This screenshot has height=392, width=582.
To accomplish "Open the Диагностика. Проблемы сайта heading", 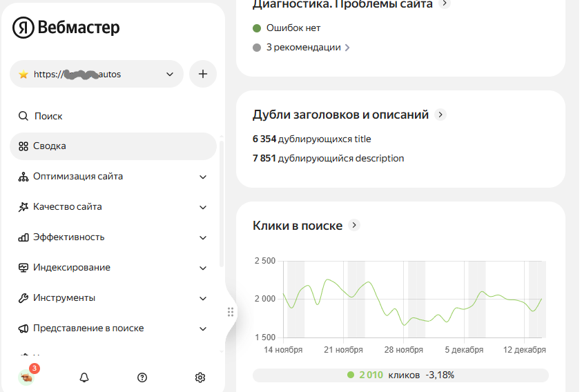I will tap(342, 4).
